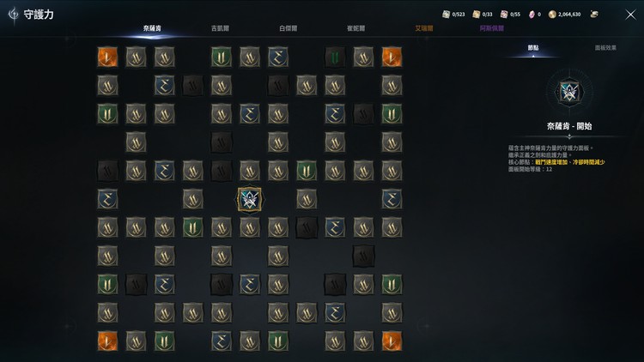
Task: Click the 奈薩肯 emblem in the right info panel
Action: point(569,92)
